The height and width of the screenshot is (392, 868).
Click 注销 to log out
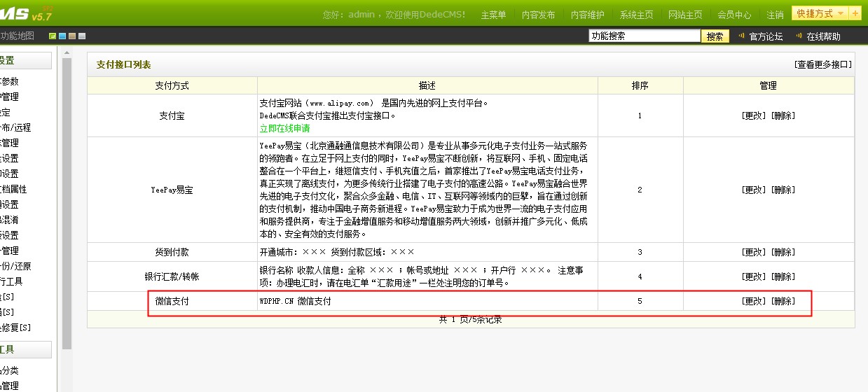[775, 15]
